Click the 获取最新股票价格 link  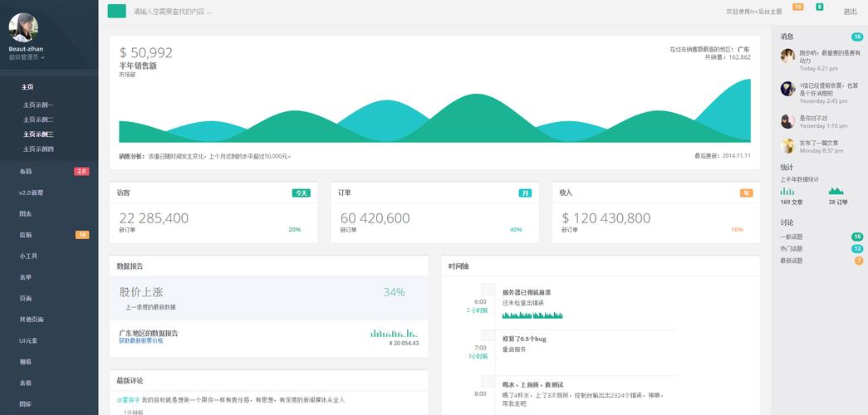click(x=140, y=341)
